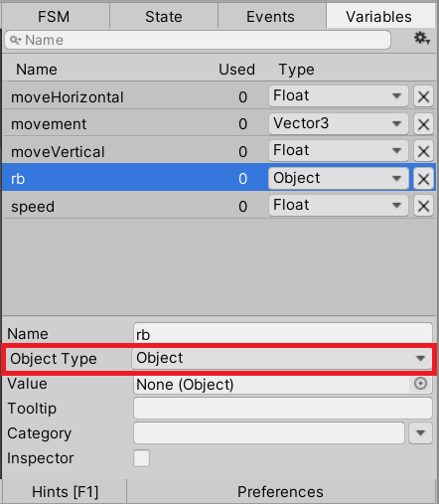Open the object picker for Value field
Image resolution: width=439 pixels, height=504 pixels.
[x=420, y=384]
